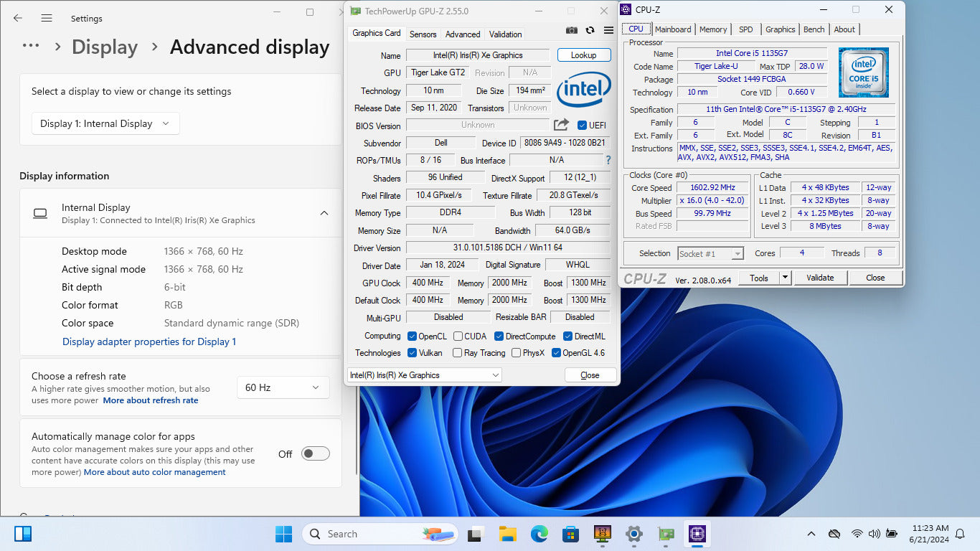
Task: Show hidden system tray icons
Action: 811,534
